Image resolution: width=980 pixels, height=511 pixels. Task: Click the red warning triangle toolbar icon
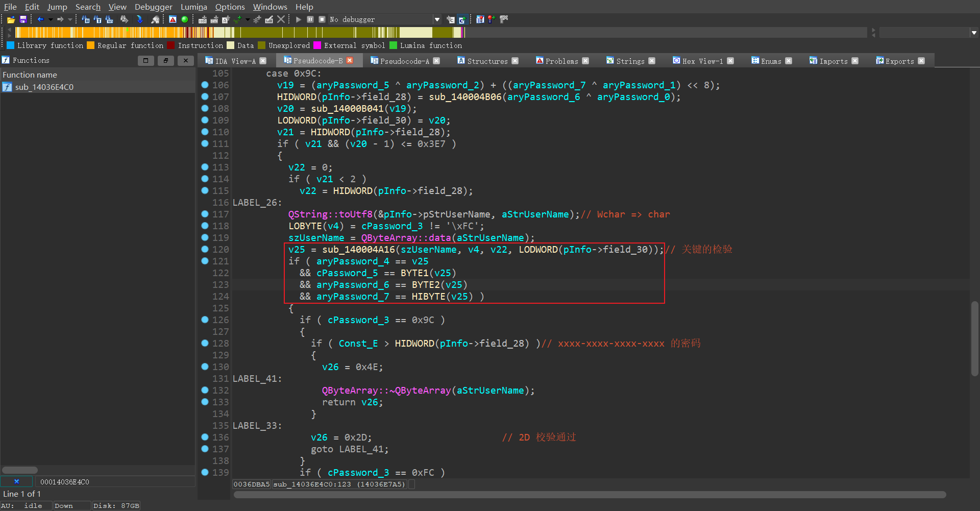(173, 19)
